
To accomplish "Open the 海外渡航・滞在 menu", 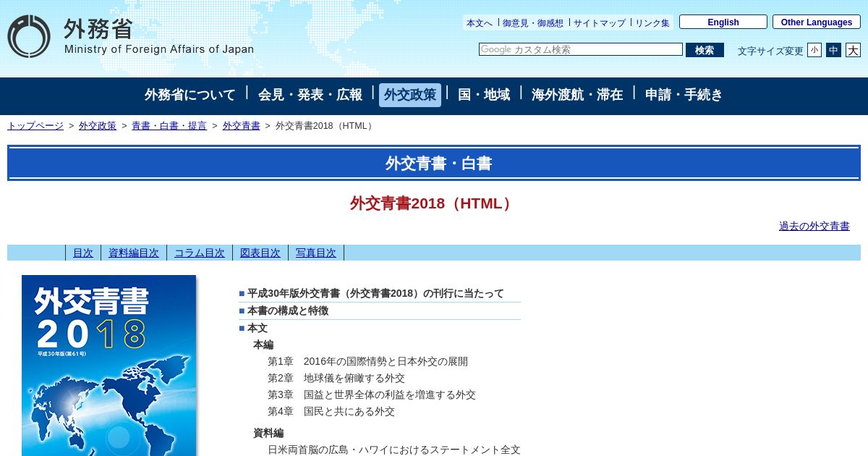I will click(577, 95).
